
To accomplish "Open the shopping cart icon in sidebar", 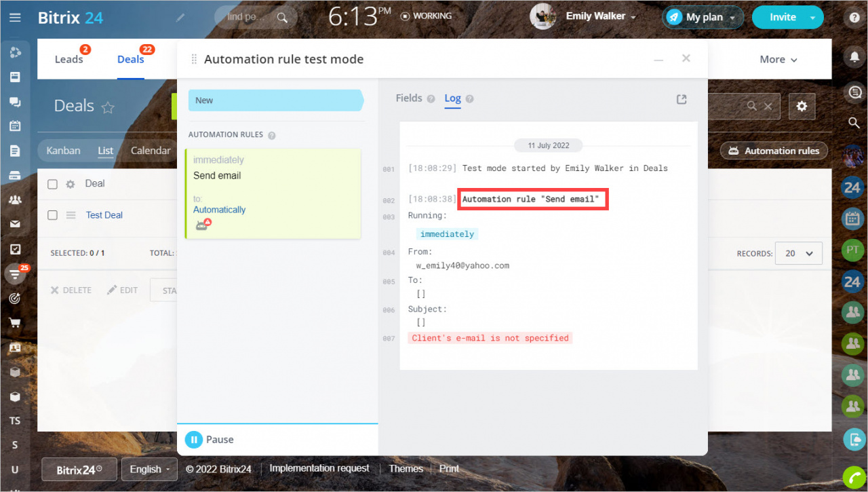I will tap(15, 322).
